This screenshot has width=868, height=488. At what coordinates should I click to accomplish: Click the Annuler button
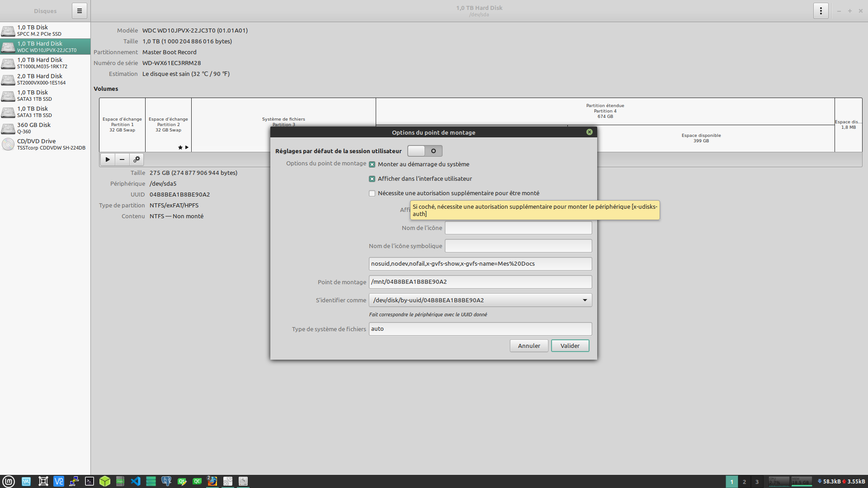coord(528,346)
